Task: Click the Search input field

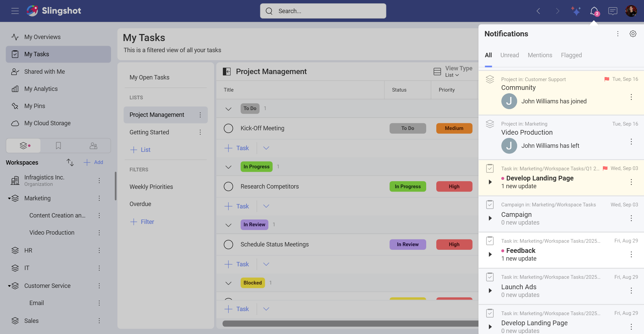Action: tap(323, 11)
